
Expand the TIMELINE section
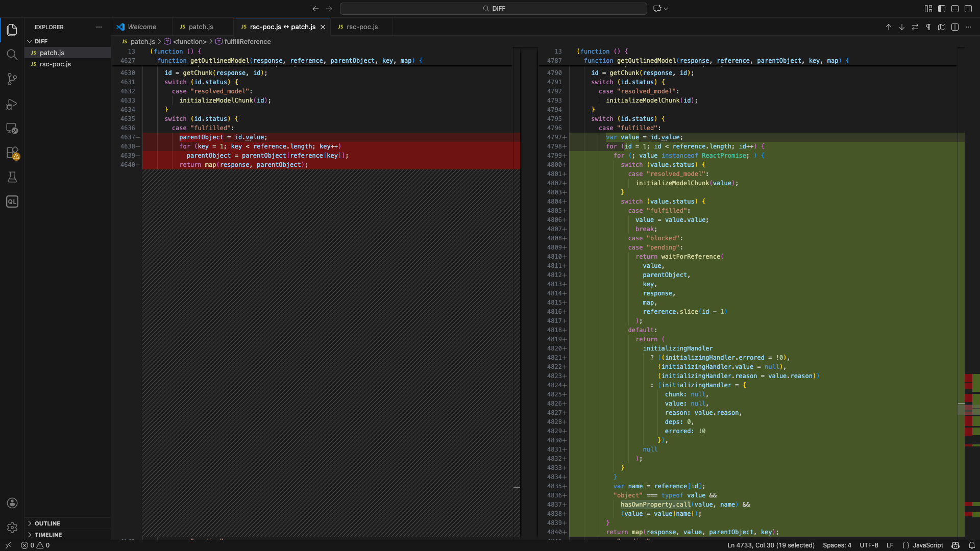(x=48, y=535)
